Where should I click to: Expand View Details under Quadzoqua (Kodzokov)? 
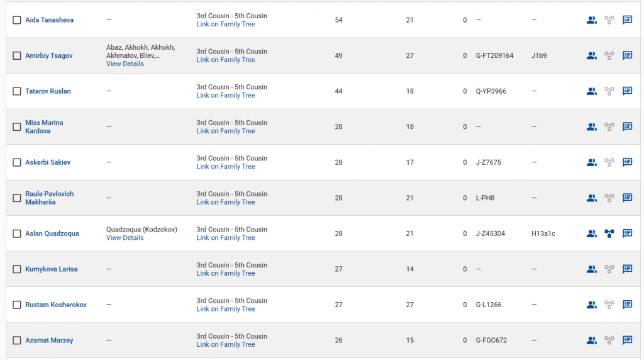[x=125, y=238]
